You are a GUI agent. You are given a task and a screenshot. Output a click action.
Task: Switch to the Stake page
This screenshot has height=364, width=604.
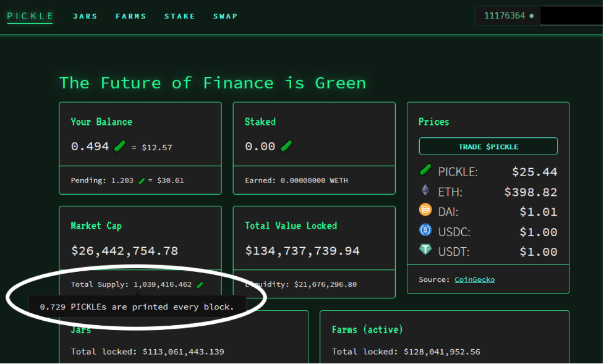tap(179, 16)
